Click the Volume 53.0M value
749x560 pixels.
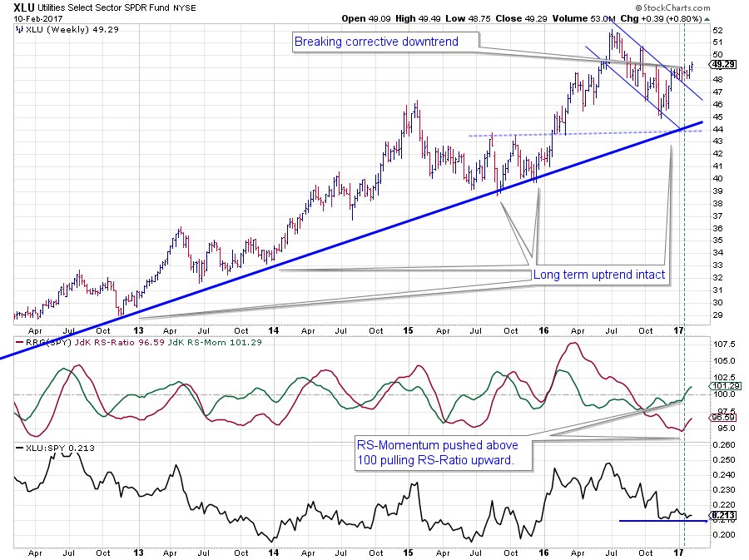pyautogui.click(x=584, y=18)
